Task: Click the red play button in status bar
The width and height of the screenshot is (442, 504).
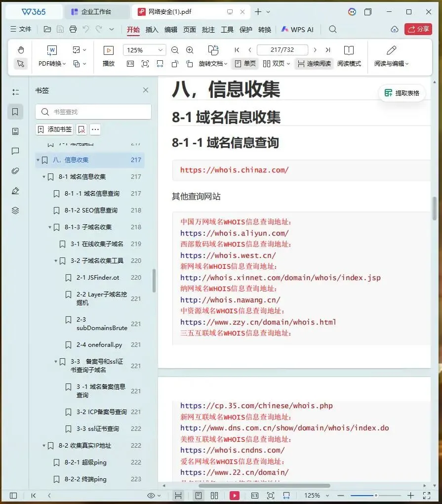Action: click(235, 496)
